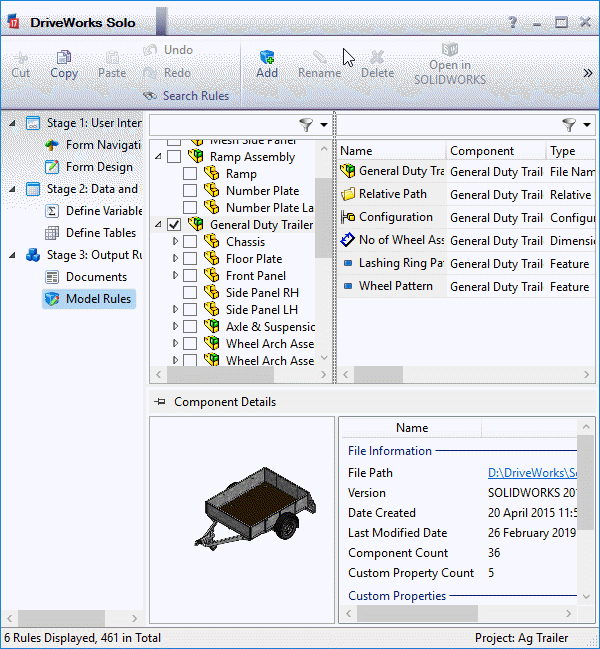Collapse the Ramp Assembly tree node

point(158,157)
